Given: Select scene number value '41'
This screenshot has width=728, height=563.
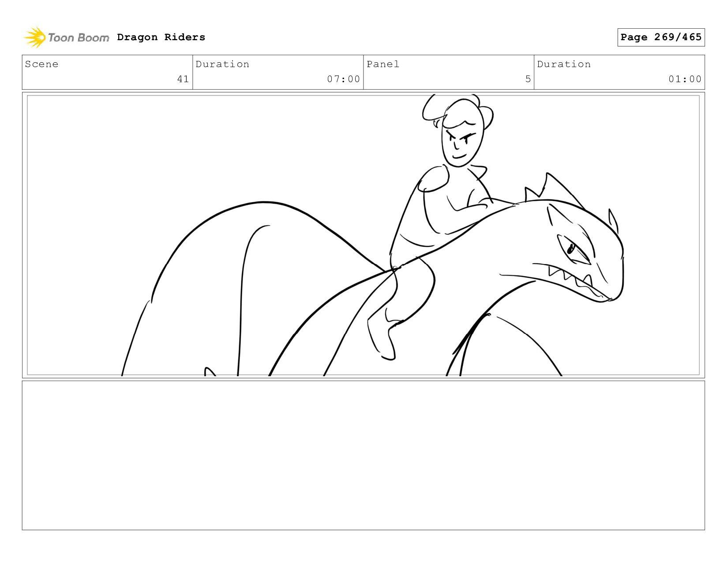Looking at the screenshot, I should tap(183, 79).
